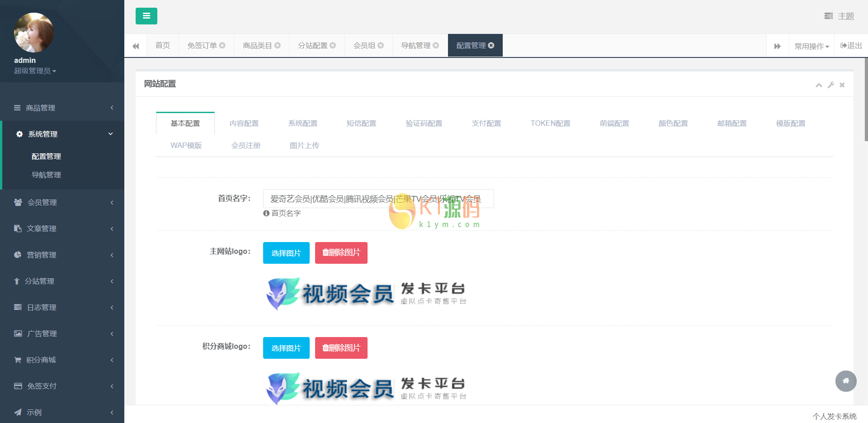Open 导航管理 in the sidebar
868x423 pixels.
coord(46,175)
